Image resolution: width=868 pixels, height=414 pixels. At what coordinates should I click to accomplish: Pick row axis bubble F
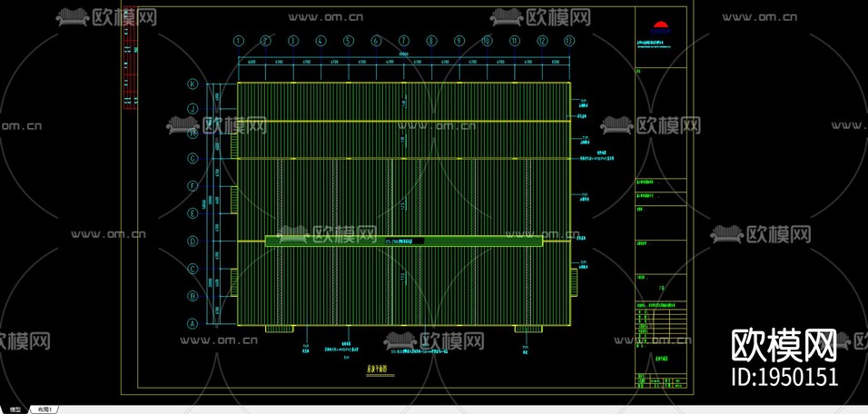click(192, 186)
